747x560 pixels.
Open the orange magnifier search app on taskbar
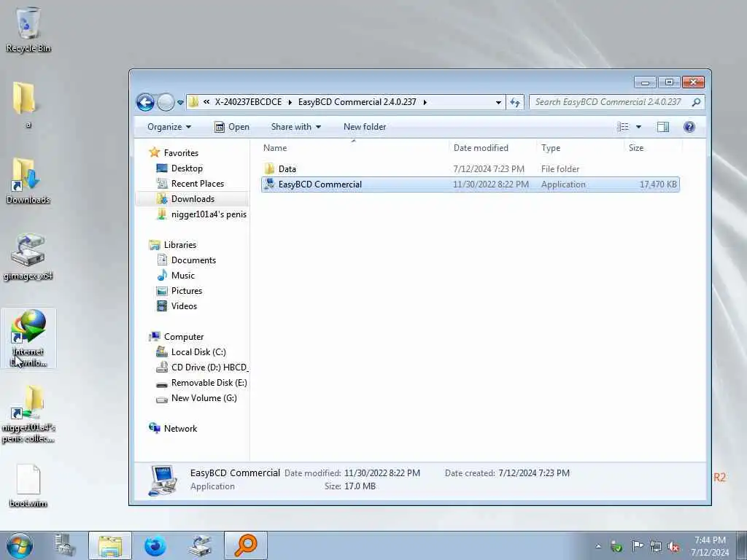[246, 545]
